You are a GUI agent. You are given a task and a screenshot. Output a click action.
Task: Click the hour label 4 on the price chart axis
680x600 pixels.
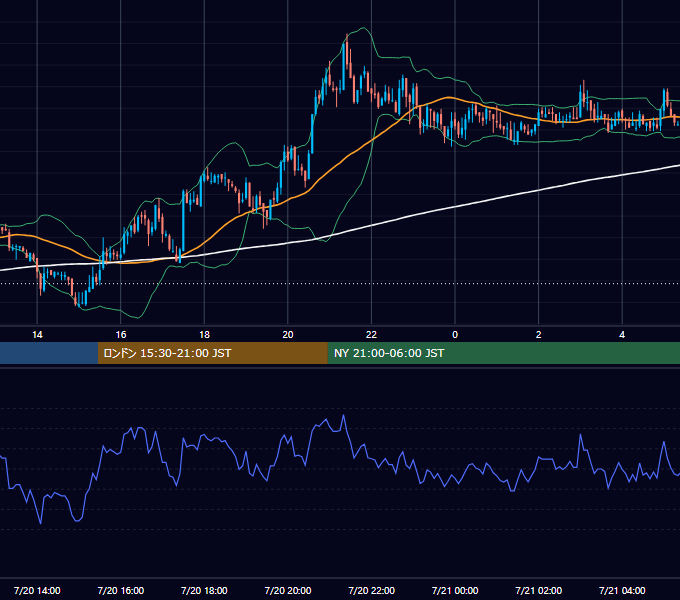[x=622, y=335]
